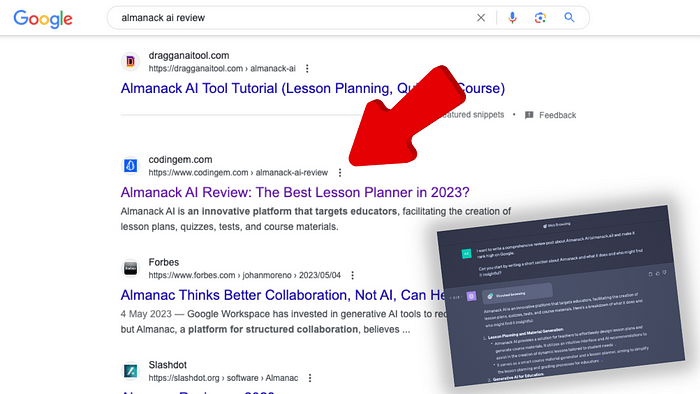Click the Feedback link
700x394 pixels.
click(558, 115)
